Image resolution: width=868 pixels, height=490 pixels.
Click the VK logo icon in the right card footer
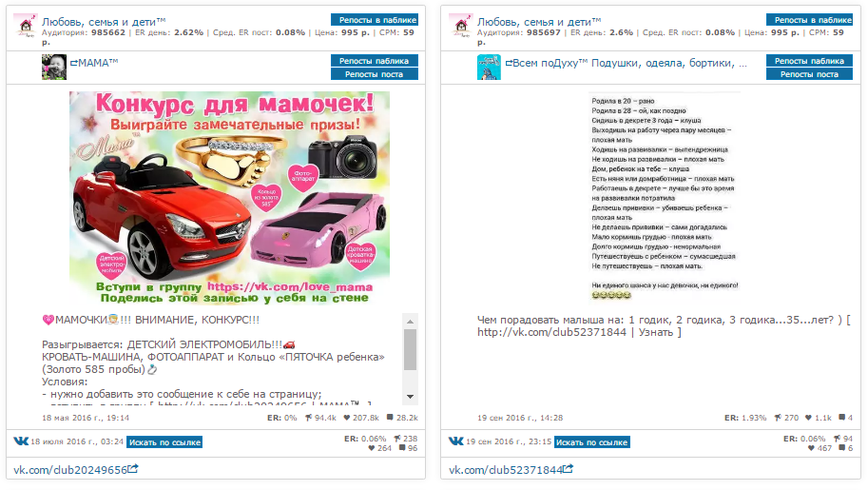pyautogui.click(x=456, y=441)
